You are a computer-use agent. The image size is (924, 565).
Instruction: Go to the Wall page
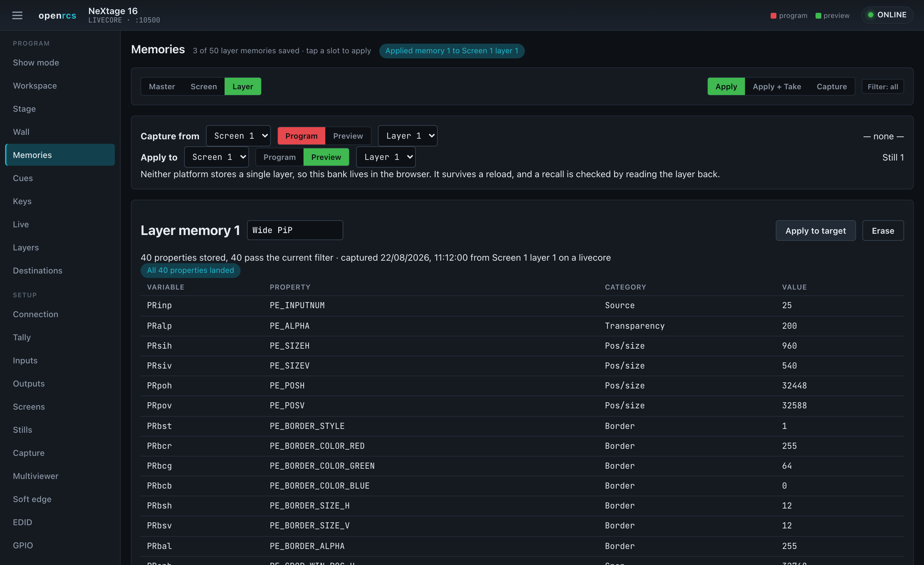[x=60, y=132]
